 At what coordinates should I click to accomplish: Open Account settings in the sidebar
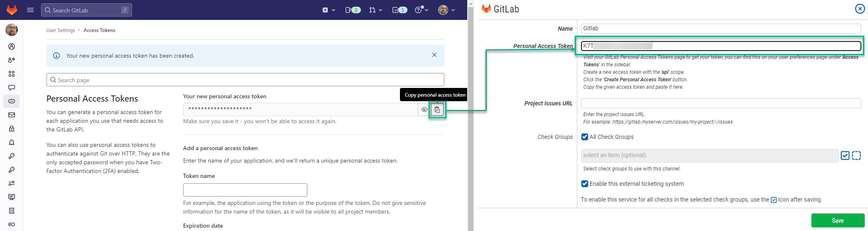12,60
